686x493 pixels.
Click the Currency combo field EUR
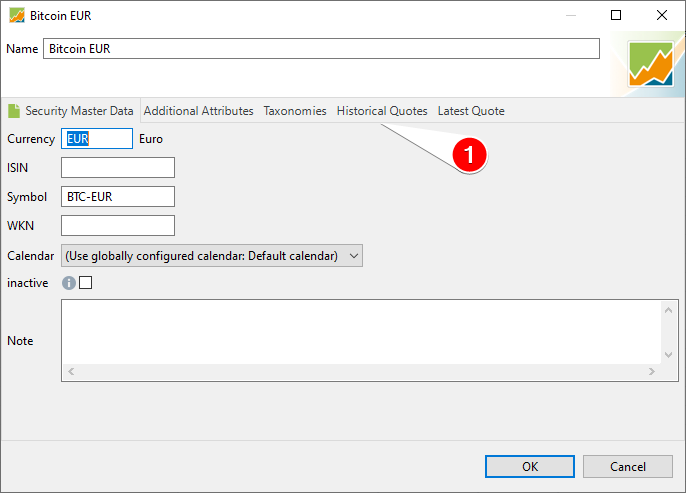coord(97,139)
